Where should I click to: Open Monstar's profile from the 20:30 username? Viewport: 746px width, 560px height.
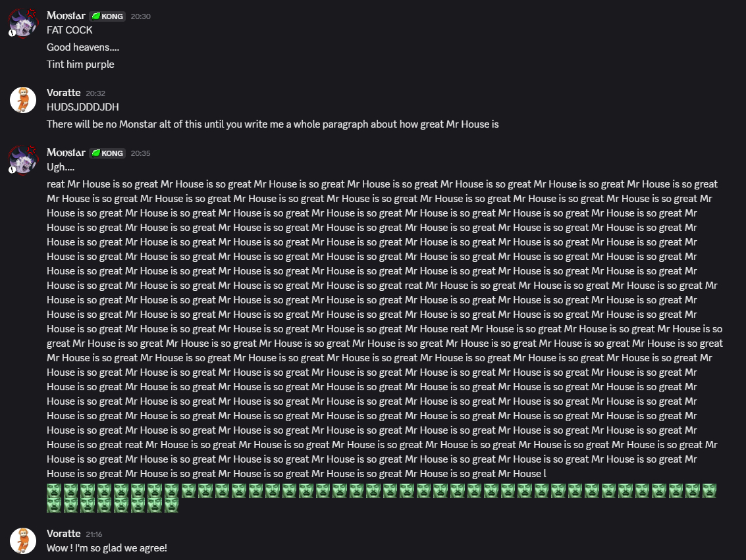(66, 16)
